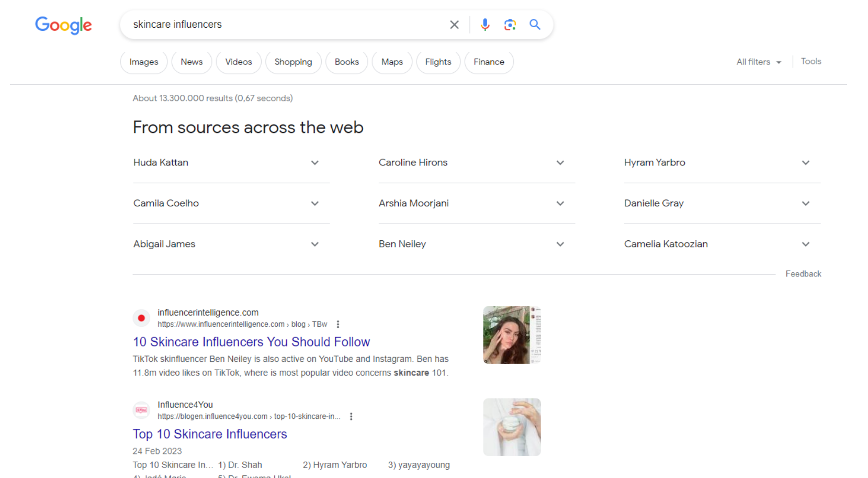Click the results count text
The image size is (868, 478).
click(x=212, y=98)
